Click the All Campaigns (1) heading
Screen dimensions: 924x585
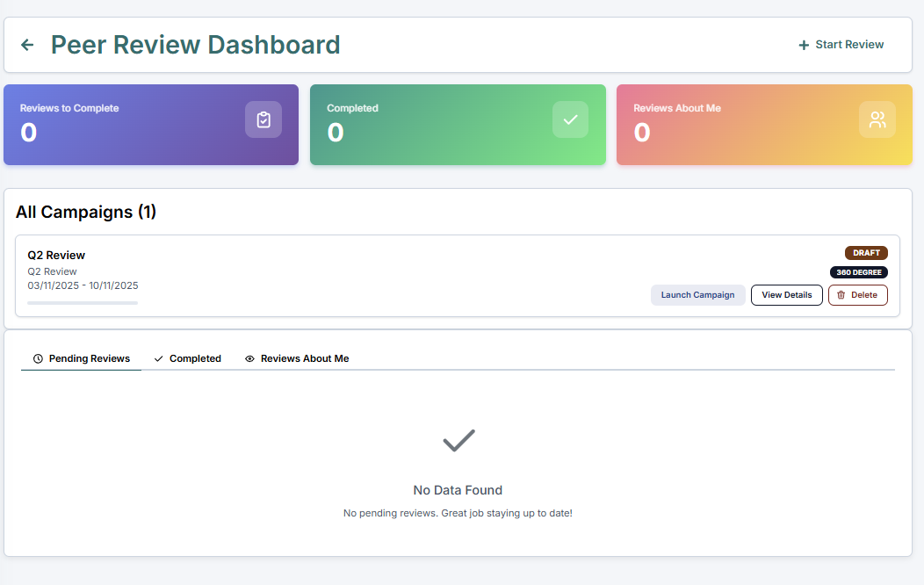[x=86, y=212]
